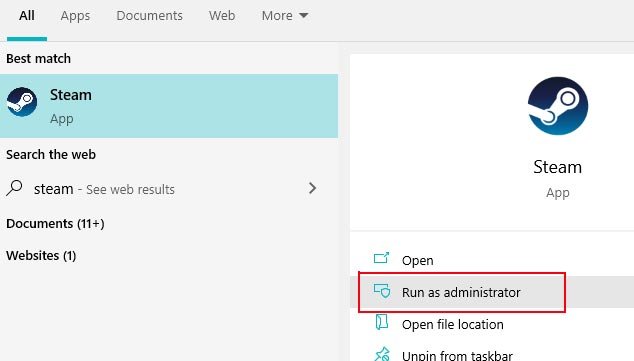Switch to the All search tab

coord(27,16)
